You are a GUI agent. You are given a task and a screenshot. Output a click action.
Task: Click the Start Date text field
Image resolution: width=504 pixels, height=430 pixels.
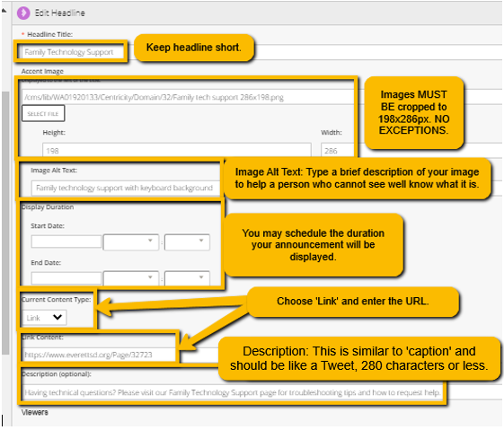point(66,241)
